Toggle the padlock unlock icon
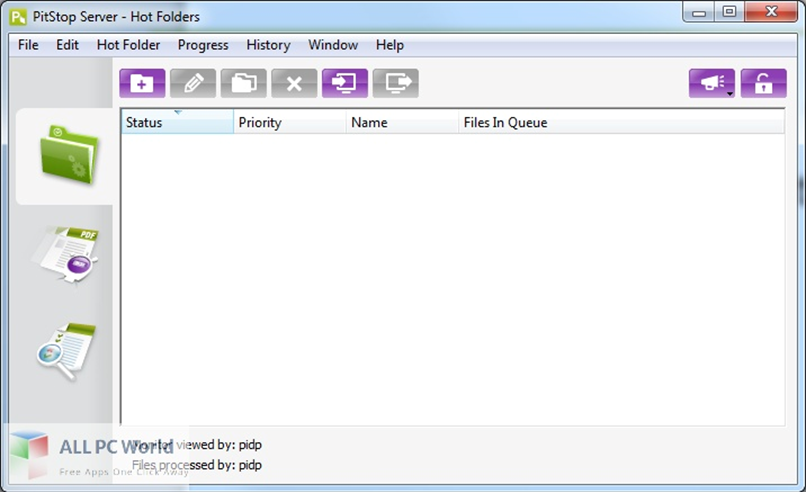 [763, 84]
